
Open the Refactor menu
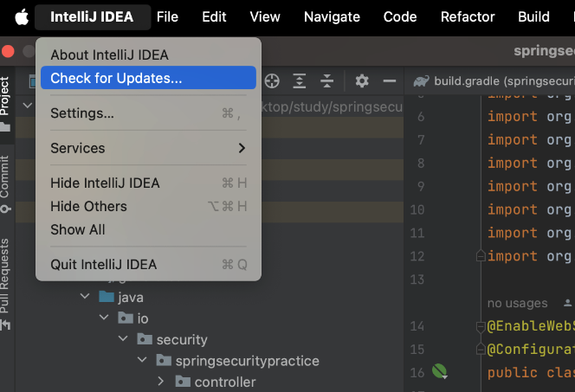468,16
